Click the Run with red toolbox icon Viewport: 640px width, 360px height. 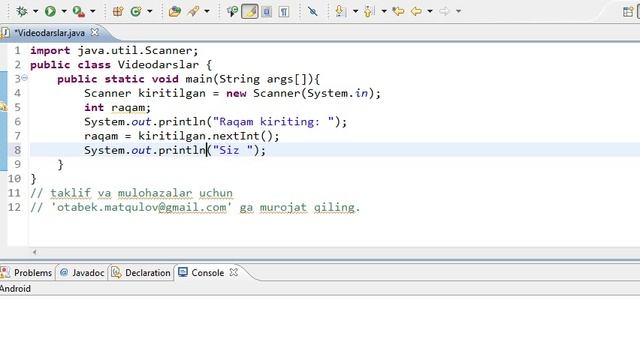pyautogui.click(x=79, y=11)
